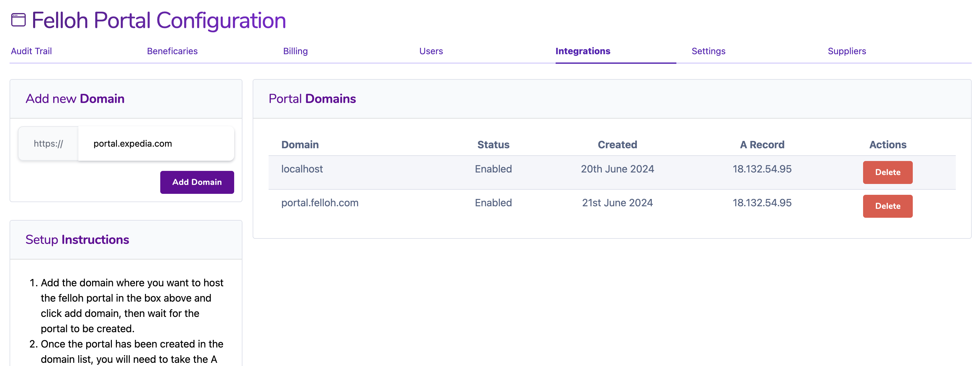The width and height of the screenshot is (980, 366).
Task: Open the Users tab
Action: click(x=431, y=51)
